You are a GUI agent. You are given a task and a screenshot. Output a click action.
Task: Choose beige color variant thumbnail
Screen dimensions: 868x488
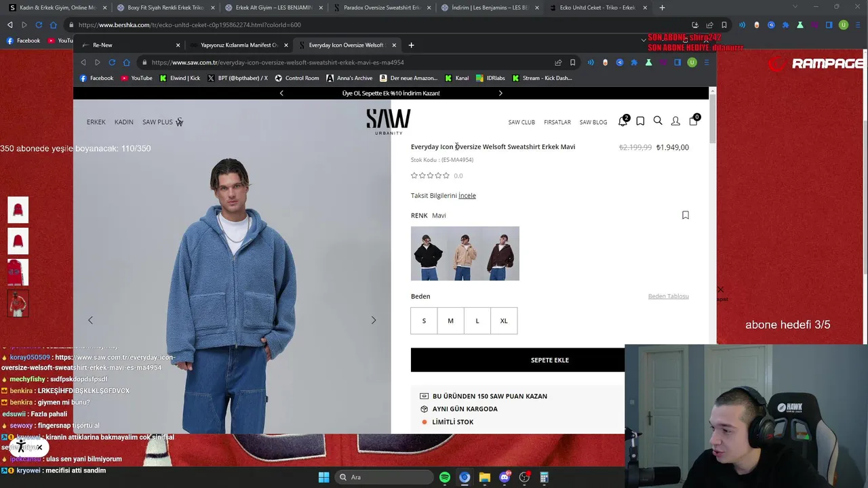click(x=465, y=253)
